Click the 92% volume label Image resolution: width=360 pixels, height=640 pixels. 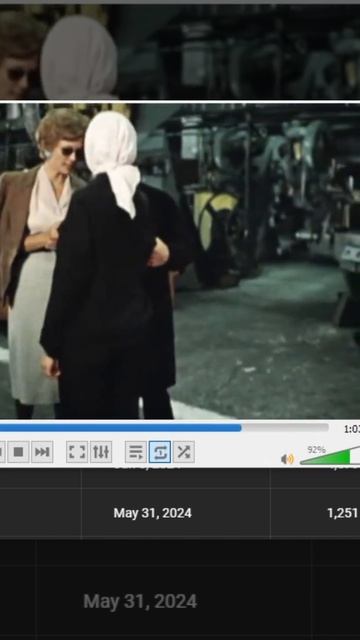pos(316,450)
